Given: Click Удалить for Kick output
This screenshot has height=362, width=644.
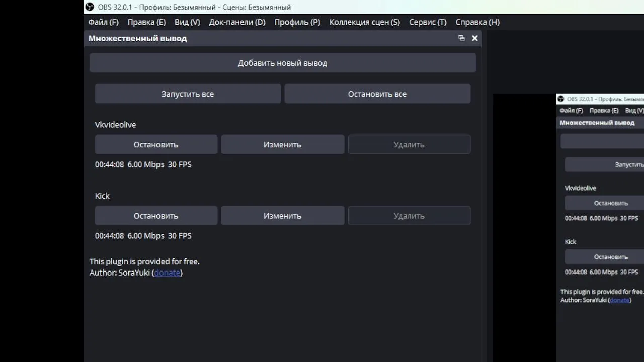Looking at the screenshot, I should point(409,216).
